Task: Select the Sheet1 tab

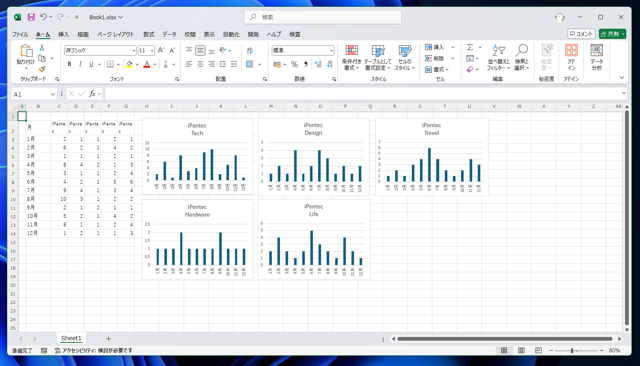Action: tap(71, 338)
